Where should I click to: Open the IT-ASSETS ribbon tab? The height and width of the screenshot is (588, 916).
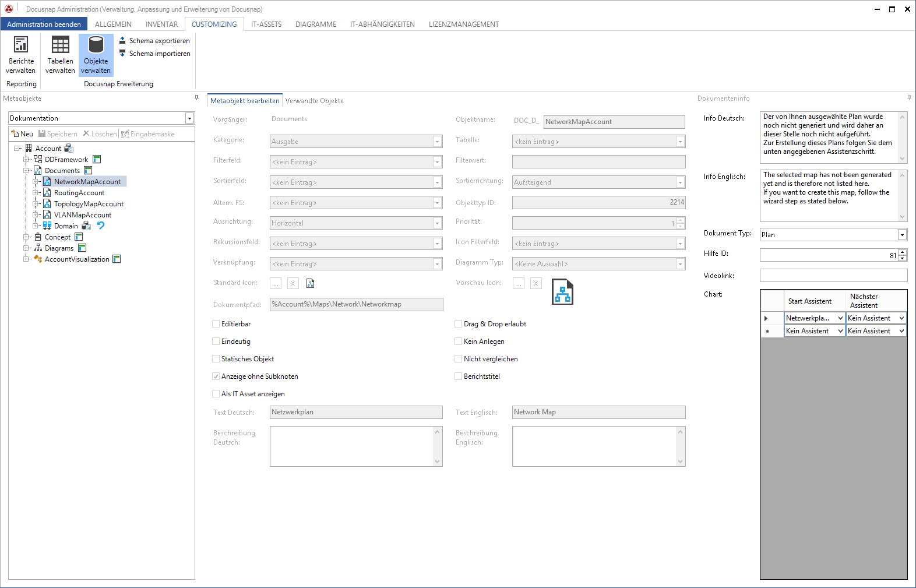tap(266, 24)
